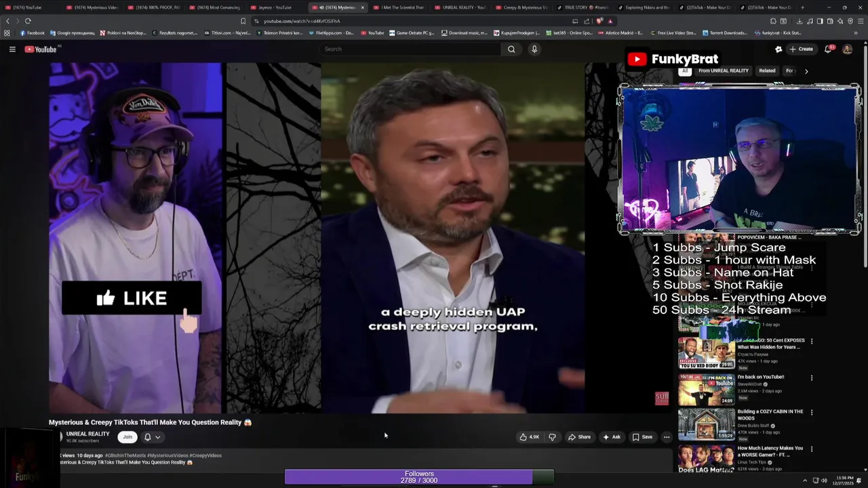Save video to a playlist

coord(642,437)
